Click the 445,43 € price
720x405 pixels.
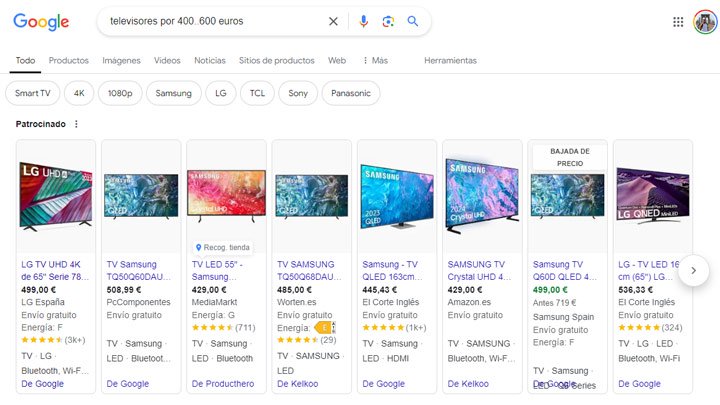click(380, 290)
